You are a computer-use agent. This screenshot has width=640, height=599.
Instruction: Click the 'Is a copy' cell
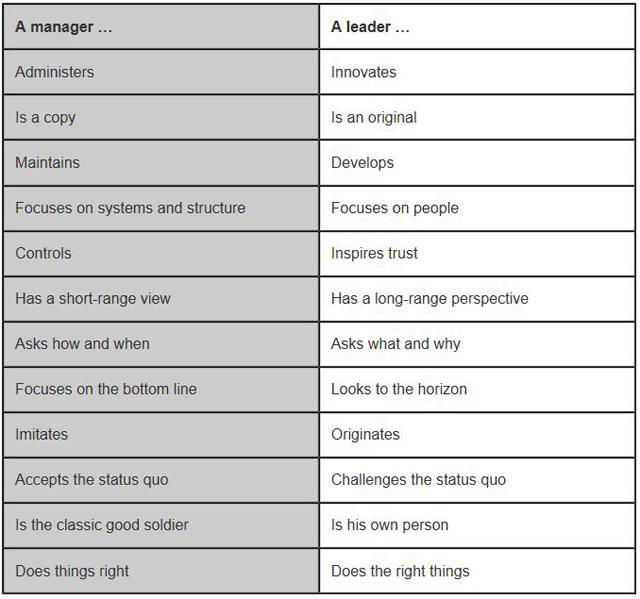pyautogui.click(x=161, y=118)
